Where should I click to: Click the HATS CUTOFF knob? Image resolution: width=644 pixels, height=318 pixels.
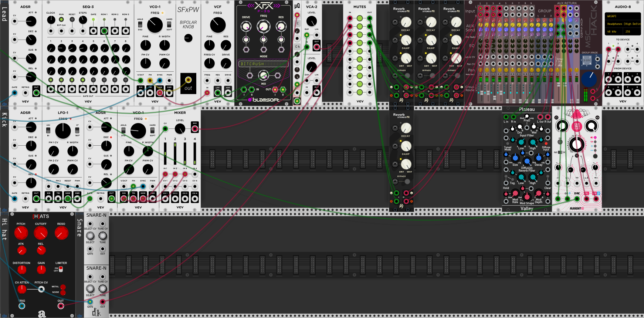click(41, 233)
